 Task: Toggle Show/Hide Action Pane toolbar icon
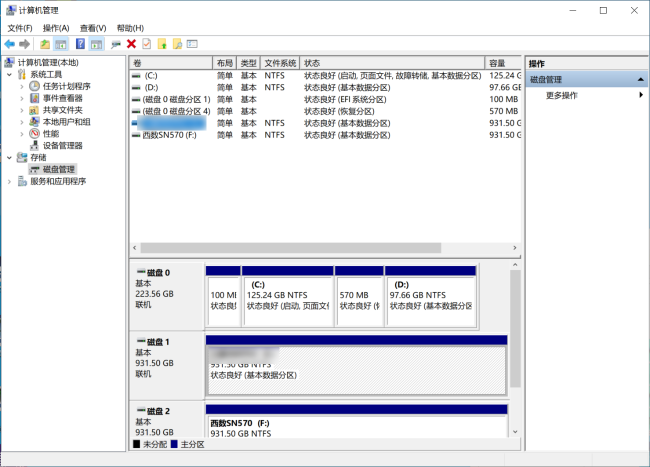tap(97, 44)
